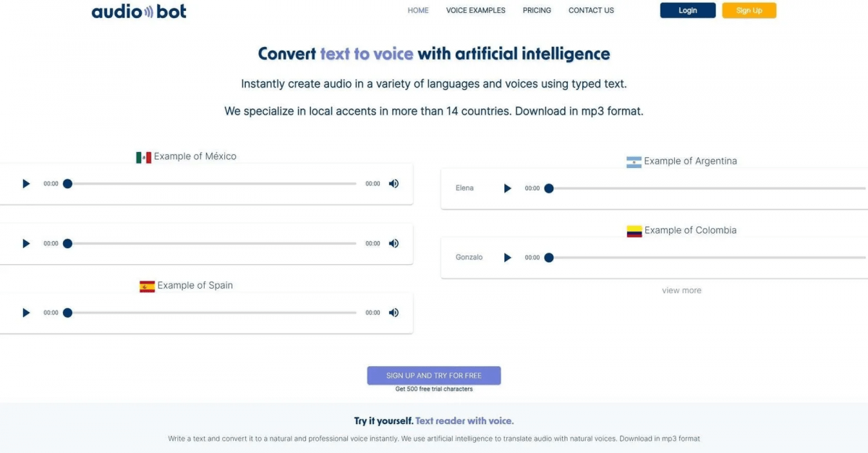Screen dimensions: 868x453
Task: Open the HOME menu item
Action: click(418, 11)
